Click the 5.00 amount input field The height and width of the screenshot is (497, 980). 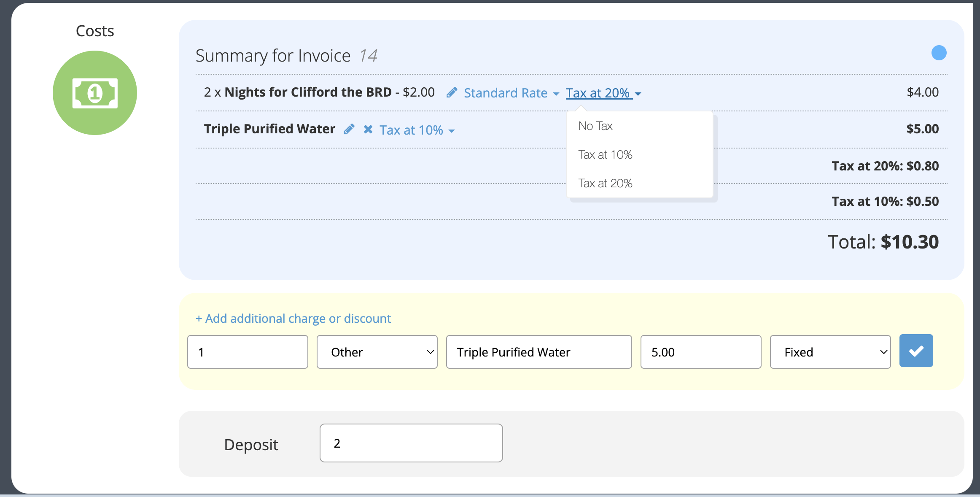[x=700, y=352]
